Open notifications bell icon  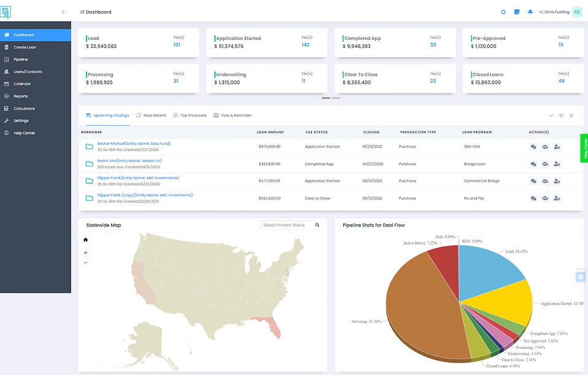click(530, 12)
